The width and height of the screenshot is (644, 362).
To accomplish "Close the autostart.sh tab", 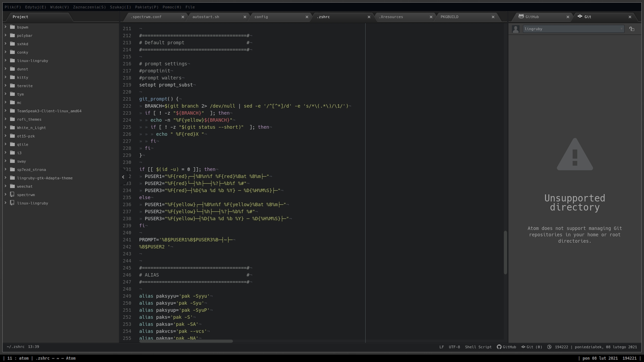I will pos(245,17).
